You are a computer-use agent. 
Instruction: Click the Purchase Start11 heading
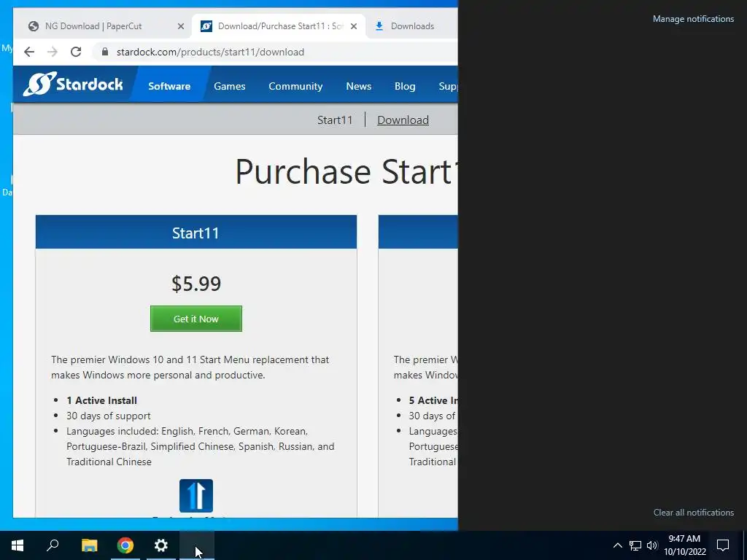point(347,172)
